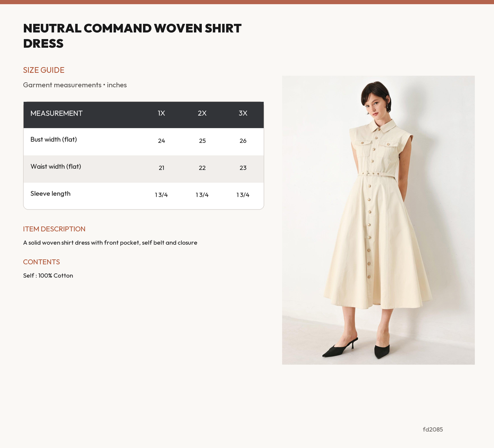
Task: Click the 'Self : 100% Cotton' text
Action: [x=48, y=276]
